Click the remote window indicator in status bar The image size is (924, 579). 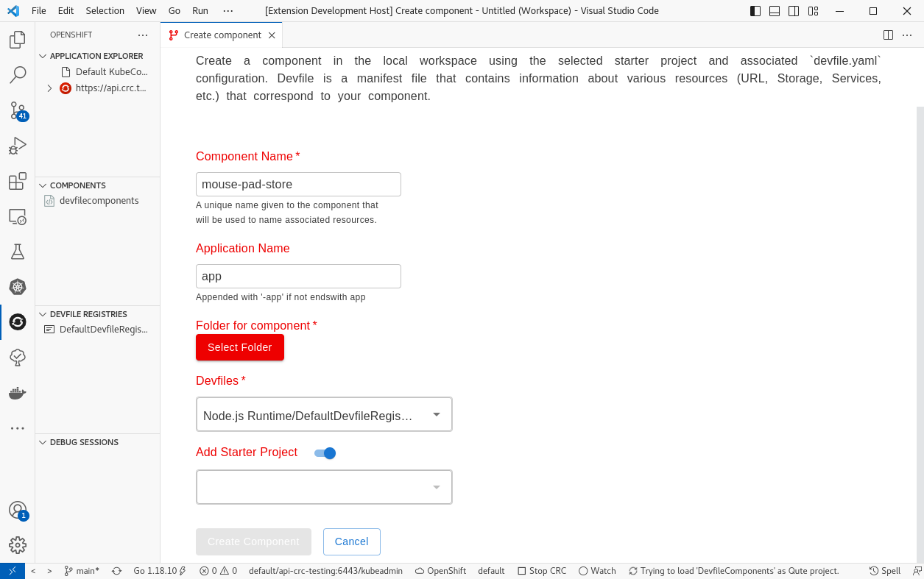coord(13,571)
